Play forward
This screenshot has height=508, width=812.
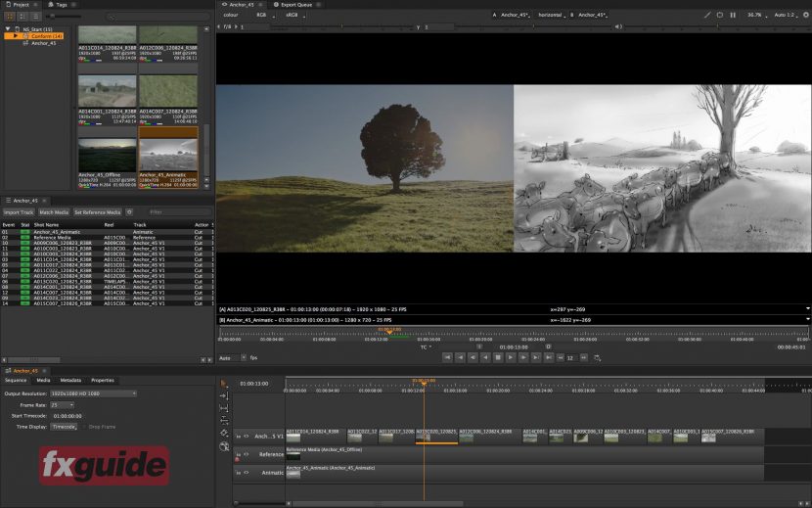[x=511, y=357]
